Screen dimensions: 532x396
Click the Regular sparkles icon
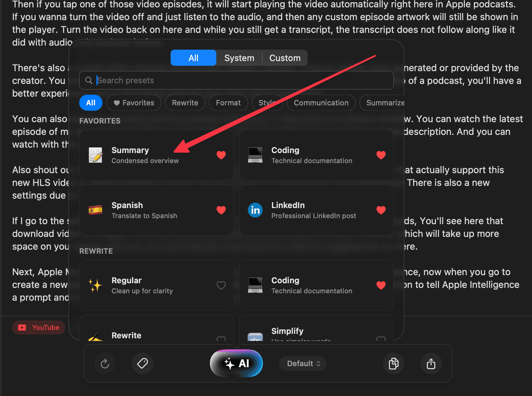[95, 285]
